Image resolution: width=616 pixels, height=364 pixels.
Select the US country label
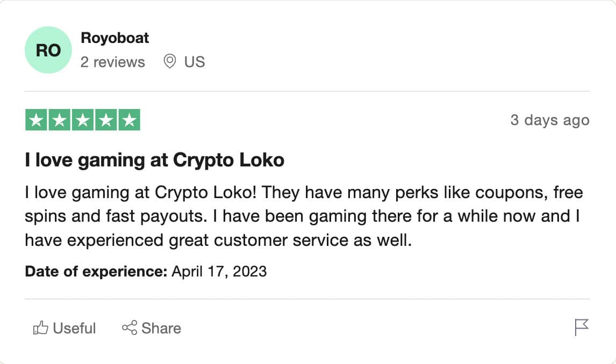195,62
